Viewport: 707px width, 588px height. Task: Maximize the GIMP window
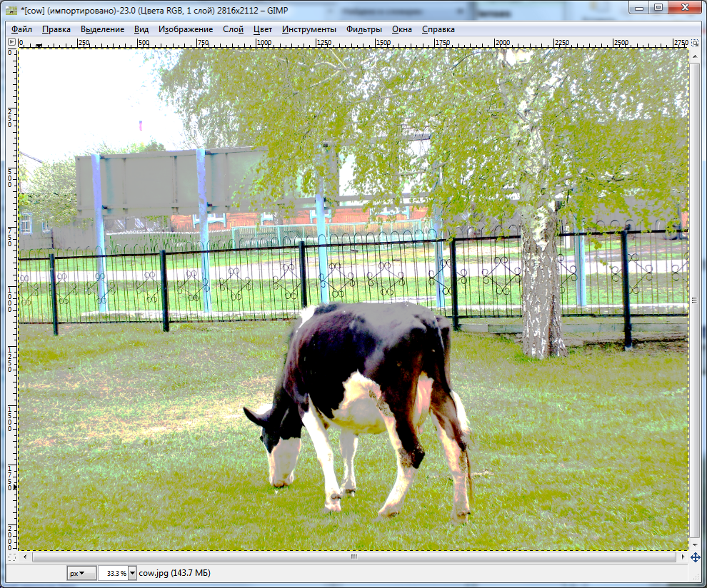(658, 8)
